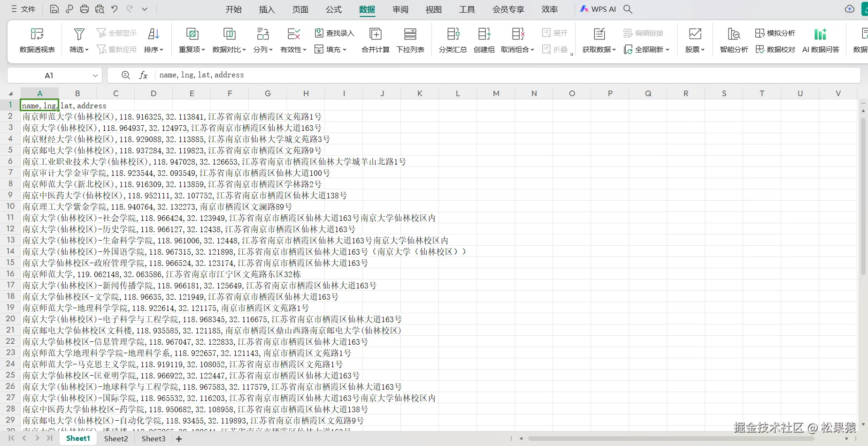The width and height of the screenshot is (868, 446).
Task: Click the Save icon in quick toolbar
Action: [54, 9]
